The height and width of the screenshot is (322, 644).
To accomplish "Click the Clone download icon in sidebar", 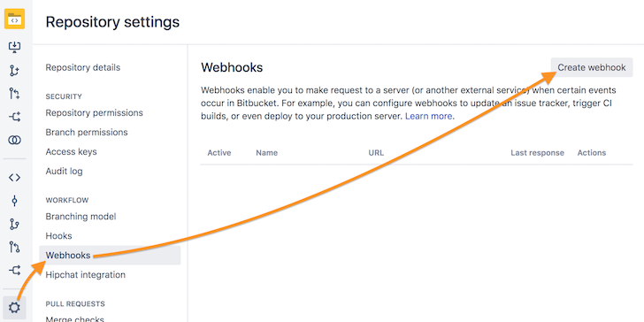I will [14, 47].
